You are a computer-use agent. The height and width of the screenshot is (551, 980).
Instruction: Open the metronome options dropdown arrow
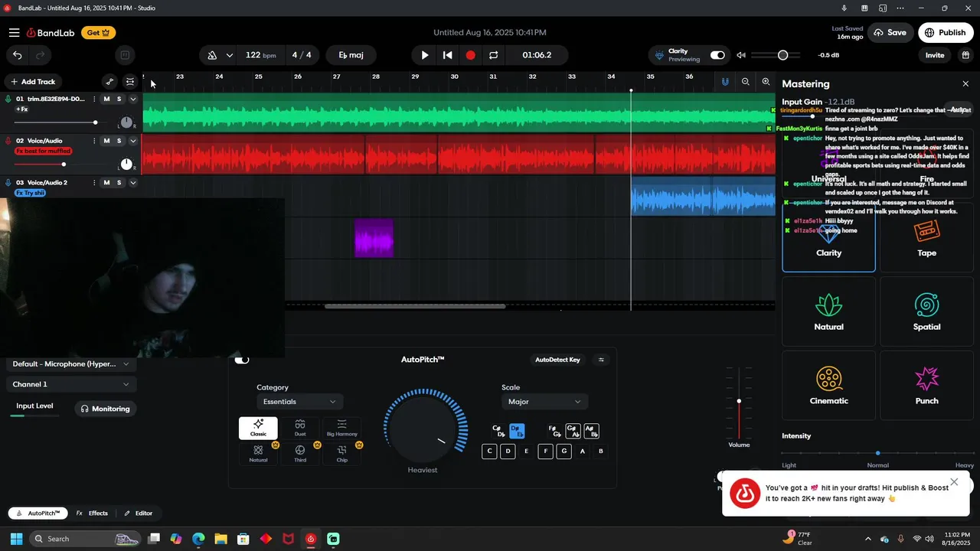[x=229, y=55]
